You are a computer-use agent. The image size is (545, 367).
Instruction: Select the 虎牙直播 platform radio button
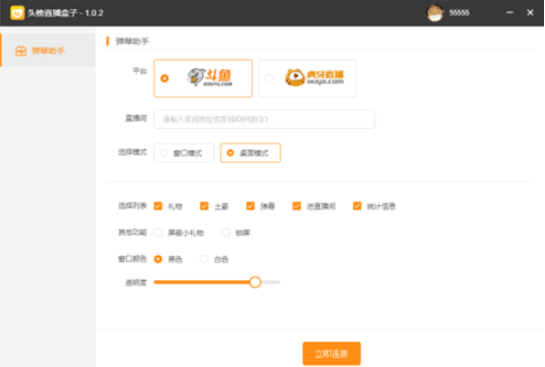pos(269,78)
